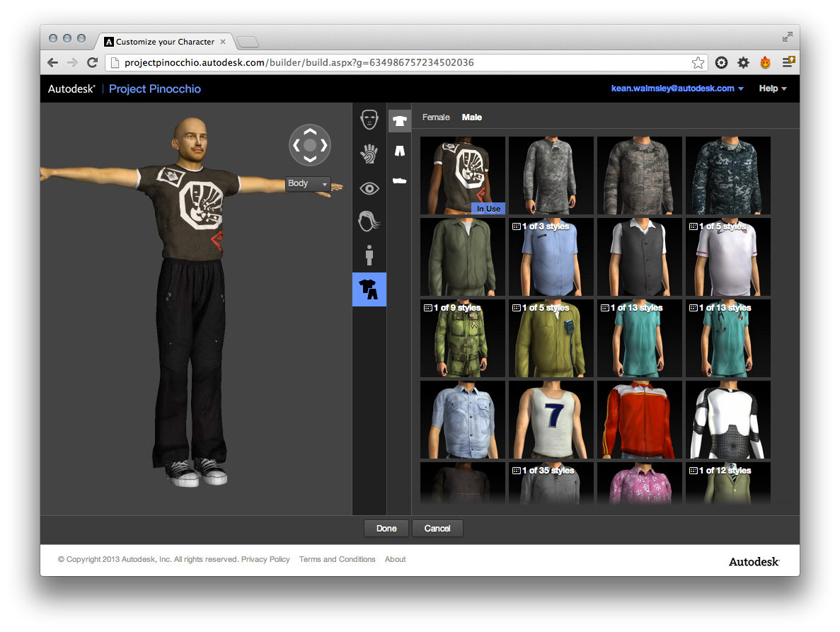Select the shirt tops subcategory icon
840x632 pixels.
(x=400, y=121)
